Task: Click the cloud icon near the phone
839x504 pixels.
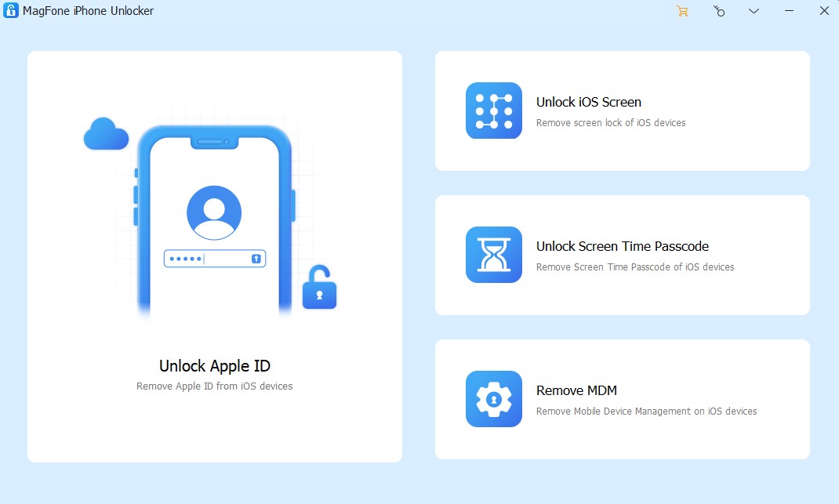Action: coord(106,134)
